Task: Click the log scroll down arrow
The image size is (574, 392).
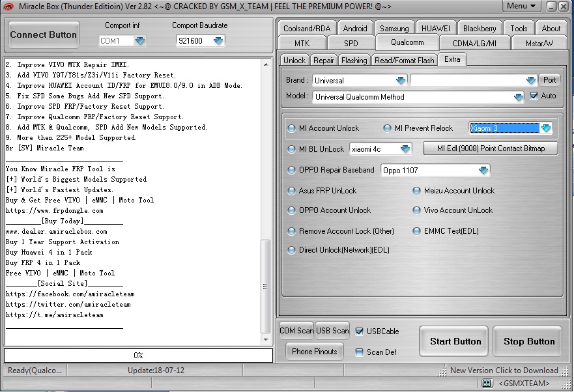Action: click(266, 340)
